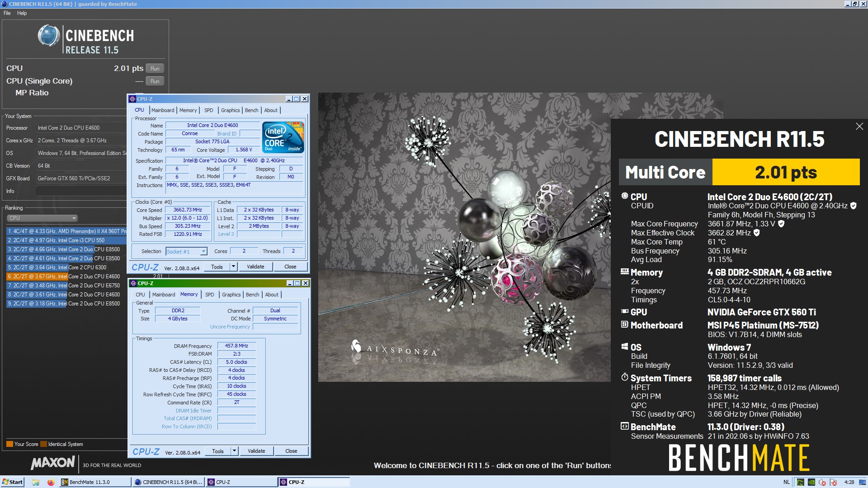Close the BenchMate result overlay with the X
The width and height of the screenshot is (868, 488).
tap(859, 127)
